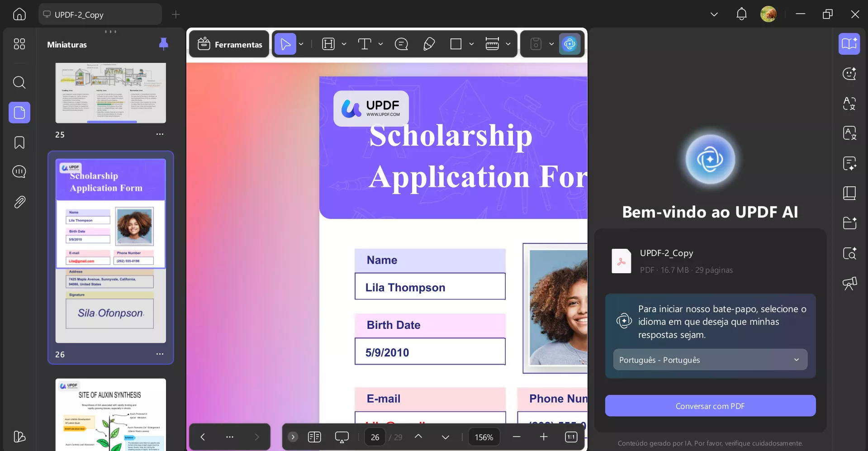This screenshot has width=868, height=451.
Task: Click the zoom in plus button
Action: (544, 437)
